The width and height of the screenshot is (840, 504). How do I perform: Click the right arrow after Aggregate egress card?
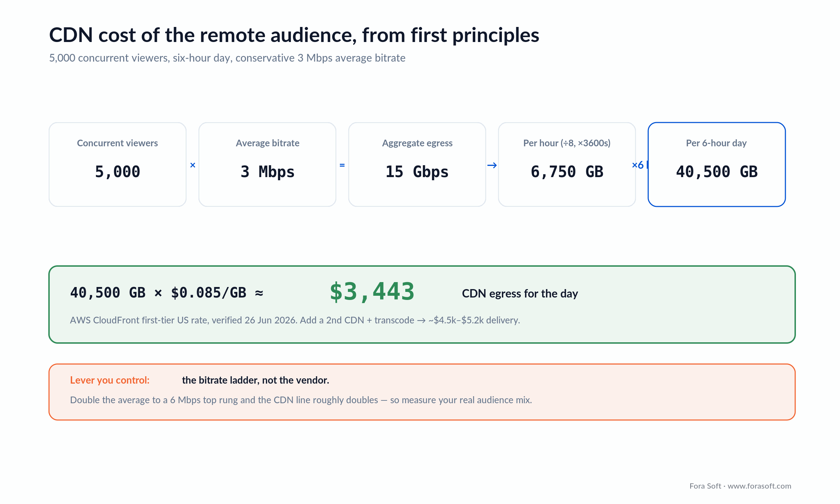[x=492, y=165]
